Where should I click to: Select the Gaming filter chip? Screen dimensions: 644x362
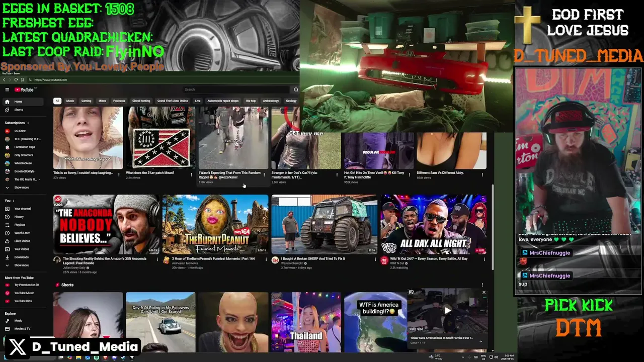pyautogui.click(x=87, y=101)
